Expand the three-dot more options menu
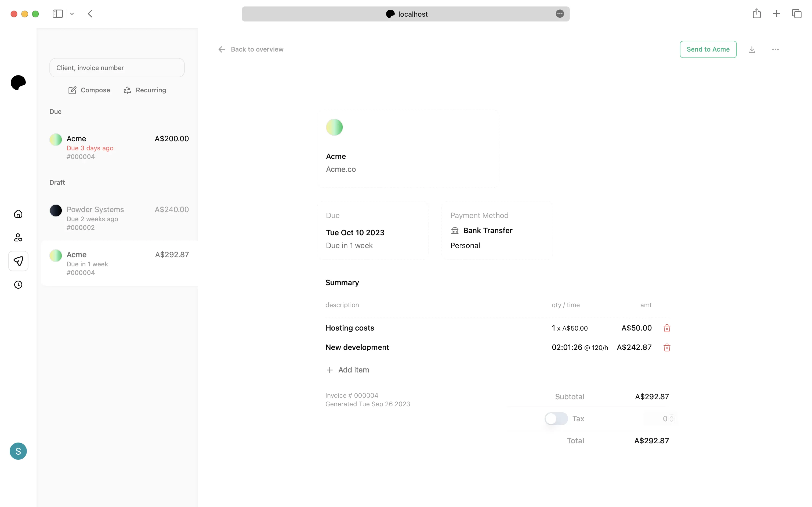812x507 pixels. pos(775,49)
